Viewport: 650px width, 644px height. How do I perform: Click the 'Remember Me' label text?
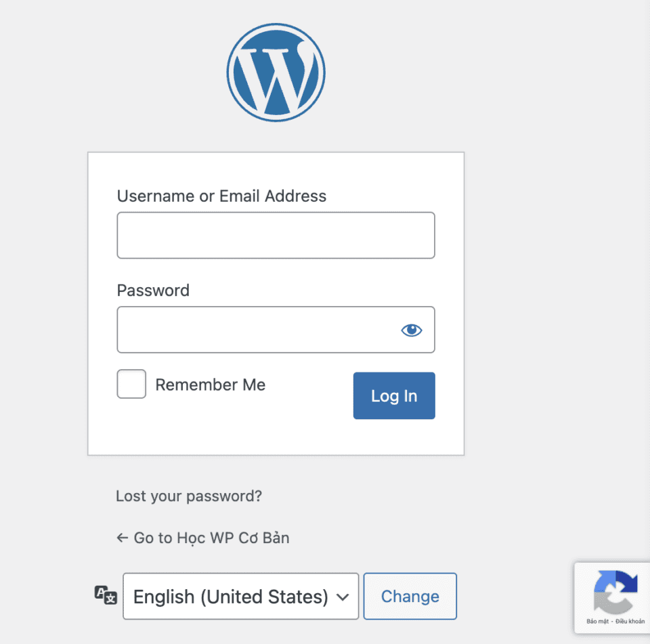[210, 385]
